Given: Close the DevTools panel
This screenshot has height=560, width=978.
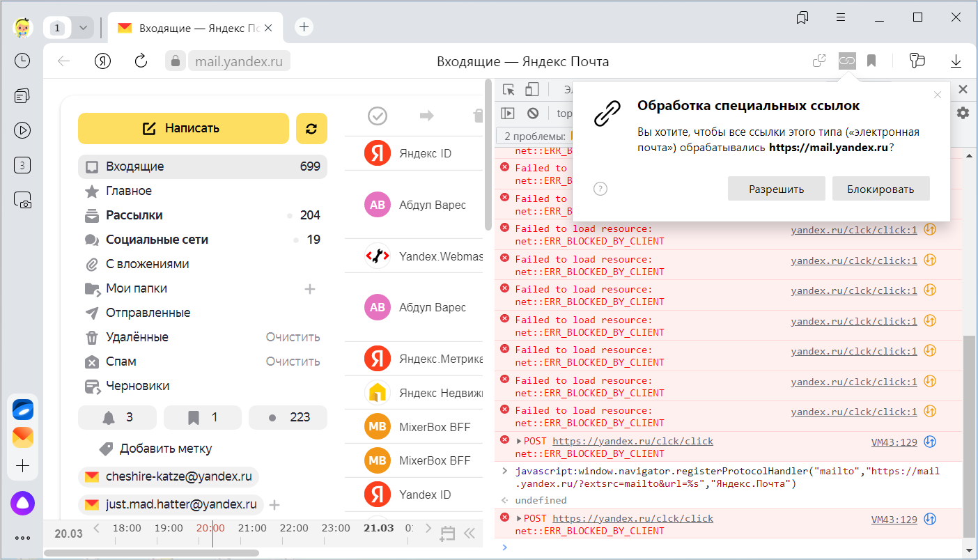Looking at the screenshot, I should pyautogui.click(x=963, y=89).
